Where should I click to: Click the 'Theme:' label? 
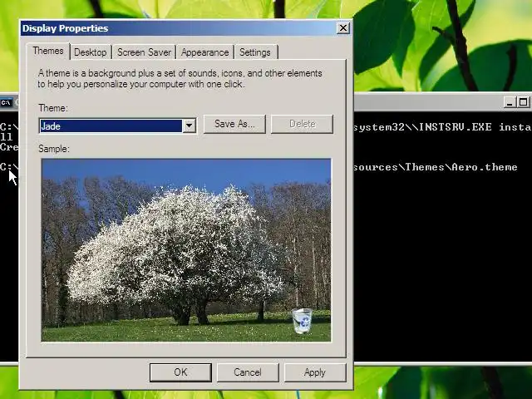click(x=53, y=108)
